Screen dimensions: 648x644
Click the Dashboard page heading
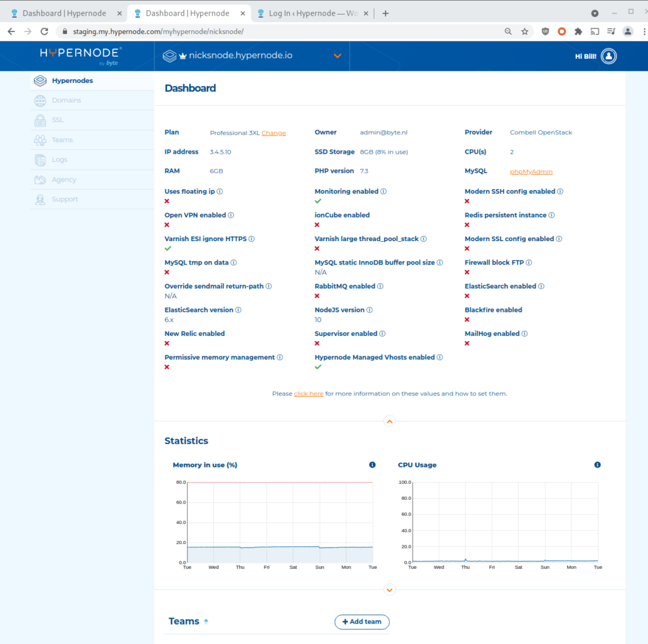(190, 88)
